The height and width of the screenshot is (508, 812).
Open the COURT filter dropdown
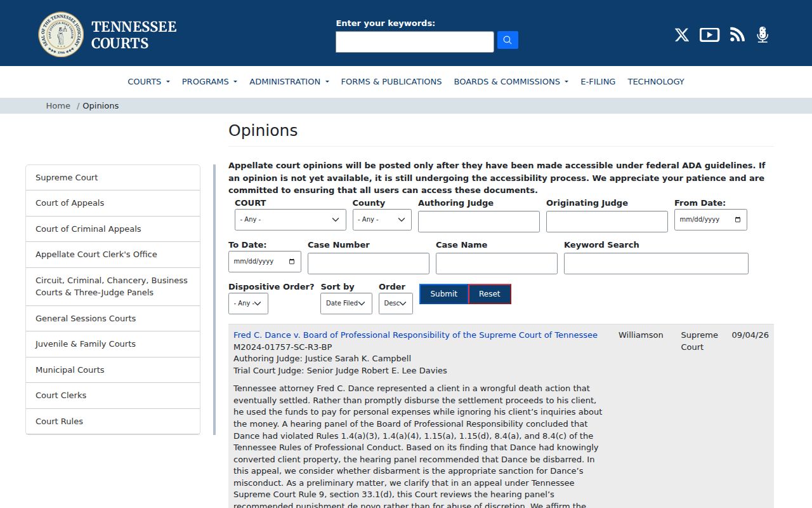(291, 220)
